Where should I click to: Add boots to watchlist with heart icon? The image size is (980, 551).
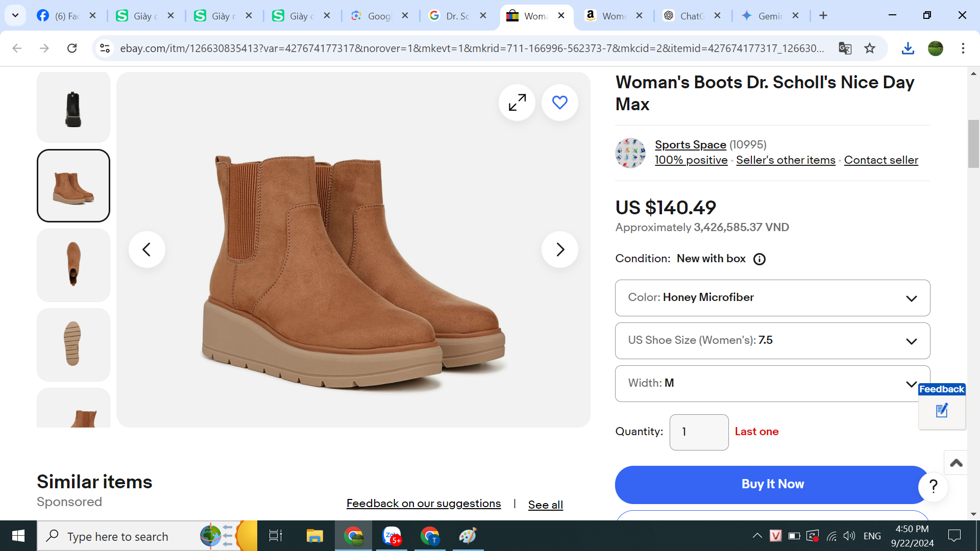pyautogui.click(x=559, y=103)
